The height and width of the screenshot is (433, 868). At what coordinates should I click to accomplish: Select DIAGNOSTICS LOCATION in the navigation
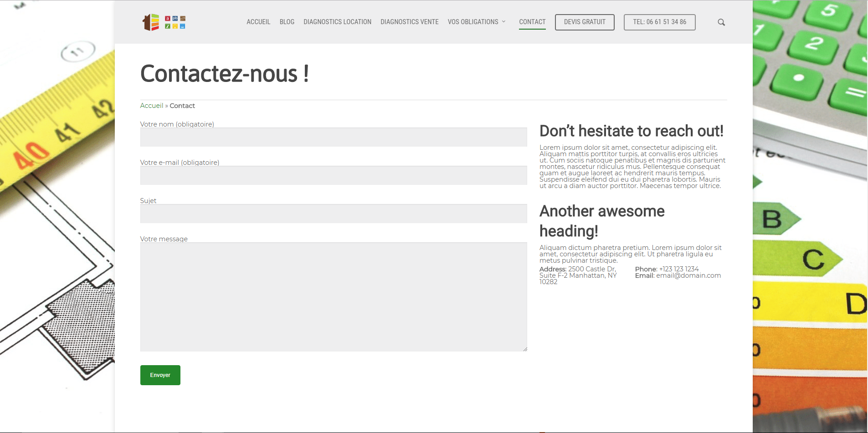click(x=337, y=22)
